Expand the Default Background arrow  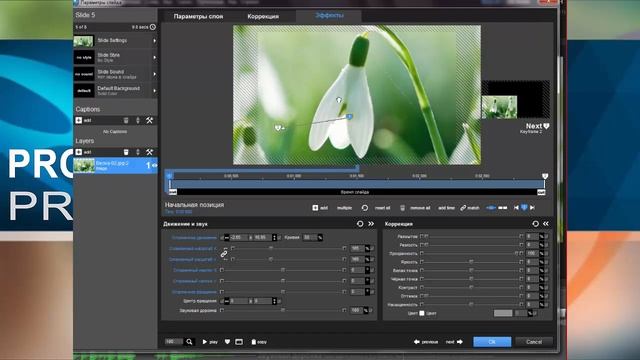coord(154,91)
